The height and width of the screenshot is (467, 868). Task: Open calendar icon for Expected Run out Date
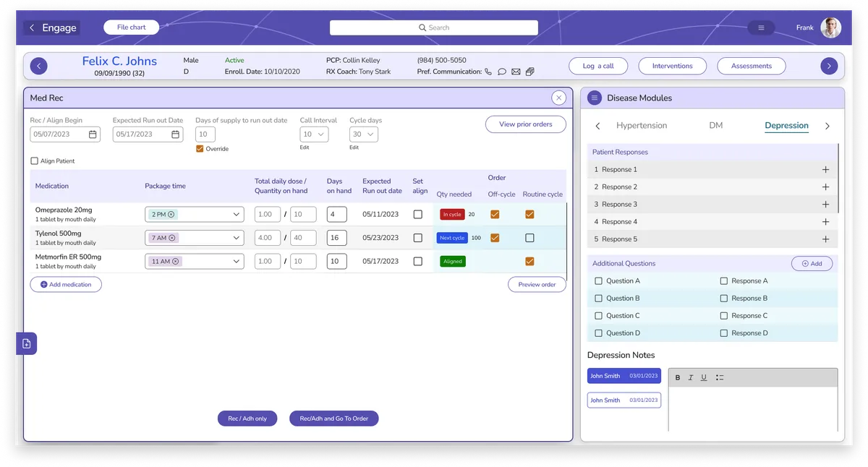click(175, 134)
